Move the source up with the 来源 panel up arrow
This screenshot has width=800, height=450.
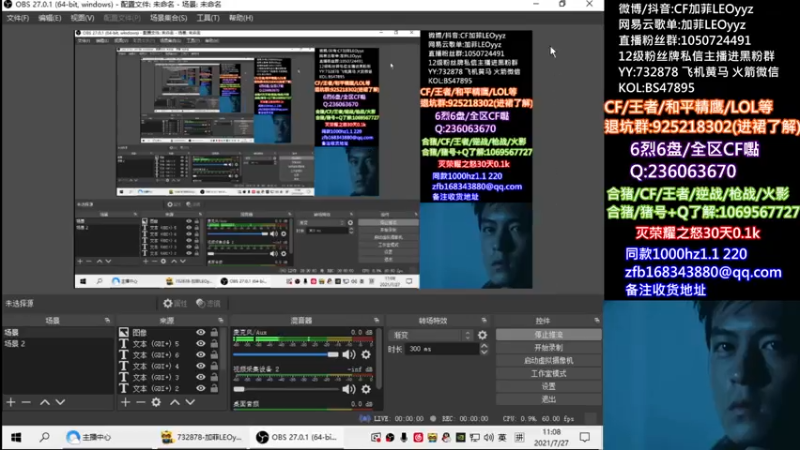[175, 402]
